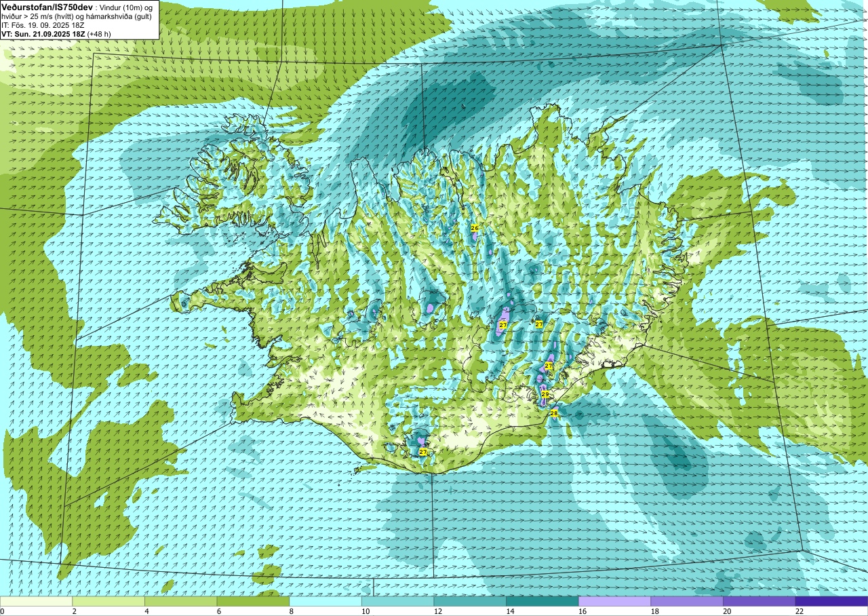Click the 'VT: Sun. 21.09.2025 18Z' valid time
This screenshot has width=868, height=616.
[x=43, y=33]
